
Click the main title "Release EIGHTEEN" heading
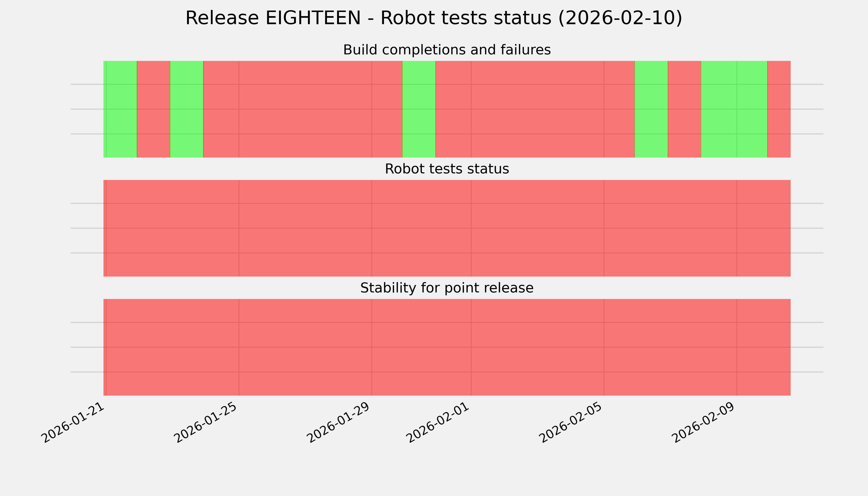[434, 18]
